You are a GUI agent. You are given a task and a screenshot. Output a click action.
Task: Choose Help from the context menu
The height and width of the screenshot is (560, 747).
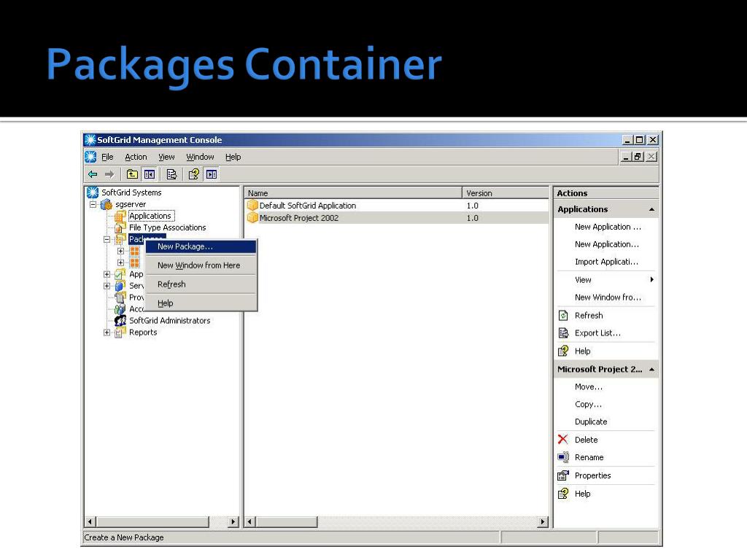tap(201, 303)
